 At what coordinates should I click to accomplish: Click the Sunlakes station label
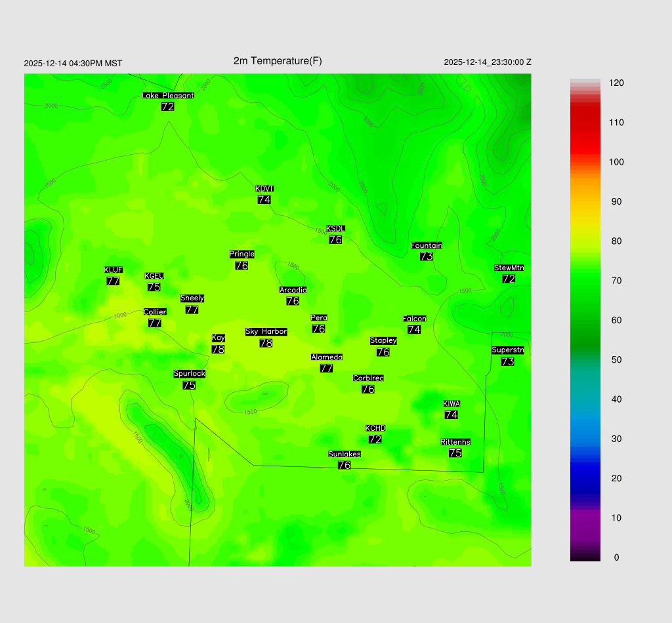345,454
